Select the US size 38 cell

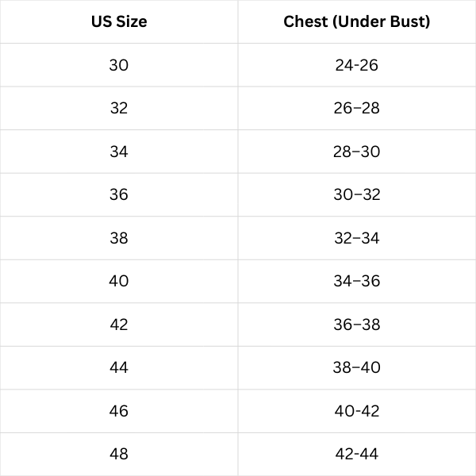click(119, 238)
